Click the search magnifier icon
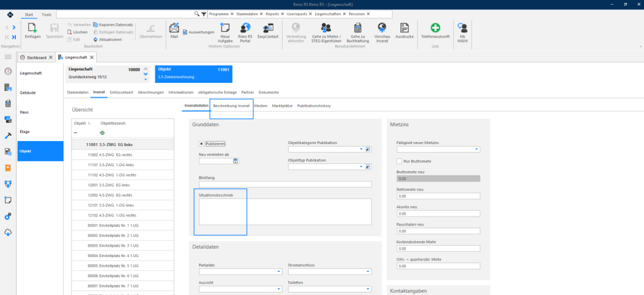This screenshot has width=644, height=295. (x=197, y=14)
